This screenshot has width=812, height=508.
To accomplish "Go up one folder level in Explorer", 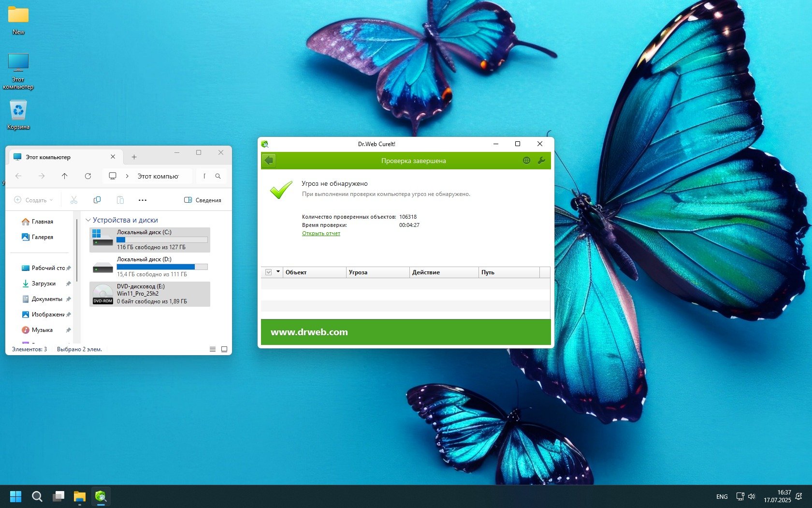I will tap(65, 176).
